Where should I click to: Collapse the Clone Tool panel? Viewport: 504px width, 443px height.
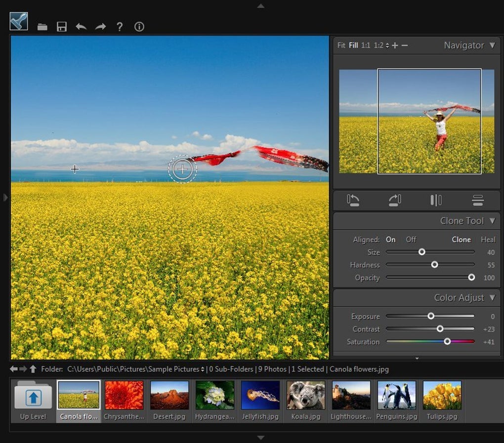click(493, 221)
